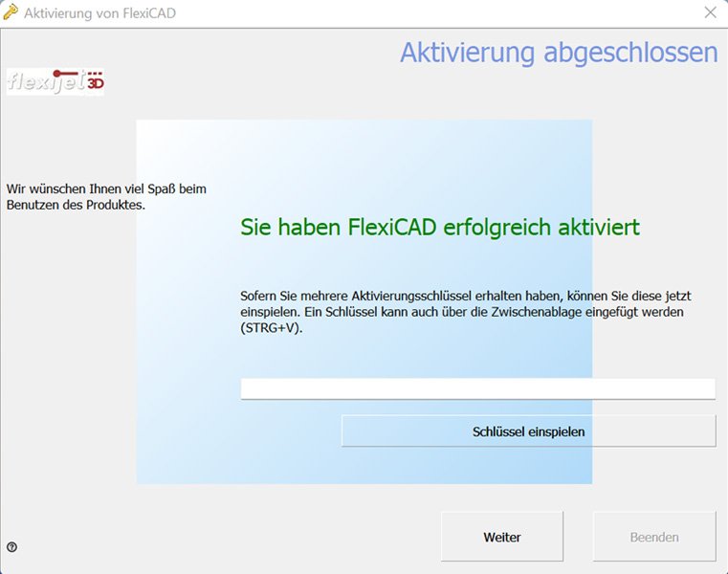
Task: Click the key icon in the title bar
Action: [x=11, y=12]
